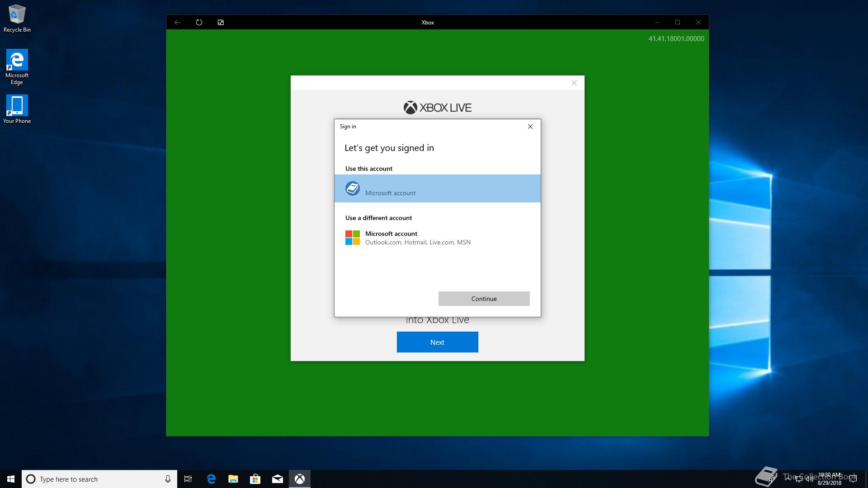868x488 pixels.
Task: Open File Explorer from taskbar
Action: coord(233,479)
